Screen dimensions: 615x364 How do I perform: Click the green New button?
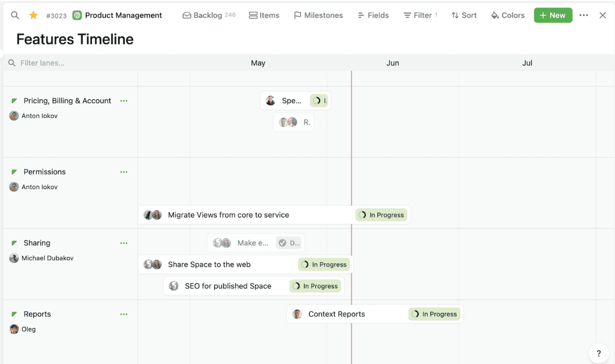pyautogui.click(x=553, y=15)
